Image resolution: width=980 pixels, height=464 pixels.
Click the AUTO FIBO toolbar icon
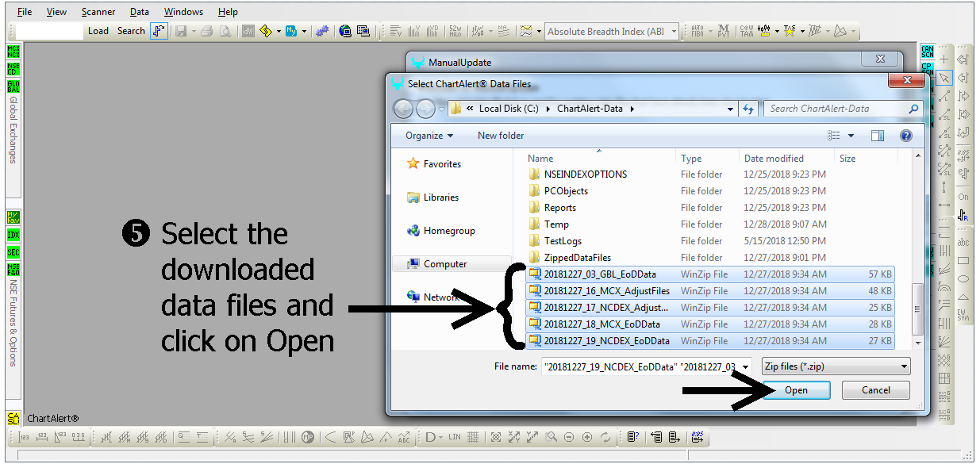tap(698, 31)
